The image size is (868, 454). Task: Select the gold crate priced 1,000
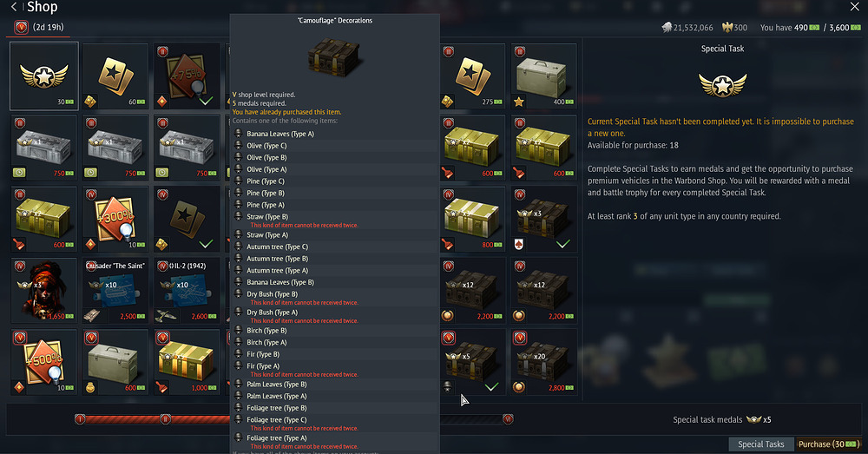click(187, 362)
